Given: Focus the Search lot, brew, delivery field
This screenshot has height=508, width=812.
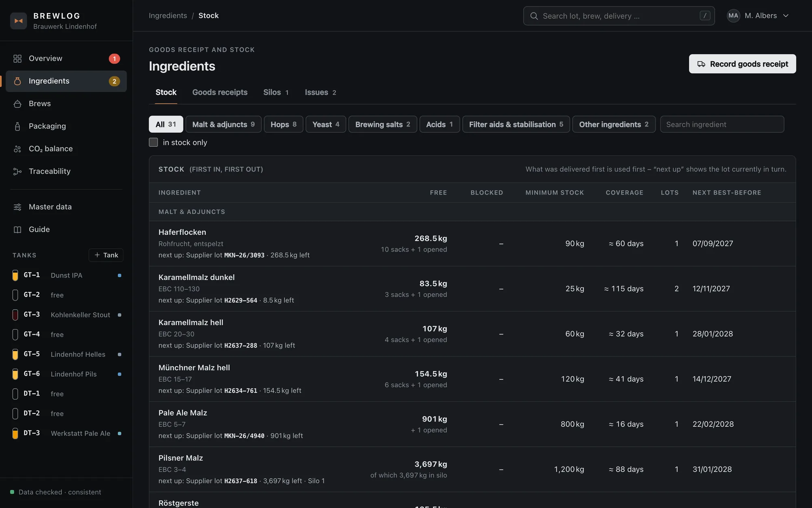Looking at the screenshot, I should (619, 16).
